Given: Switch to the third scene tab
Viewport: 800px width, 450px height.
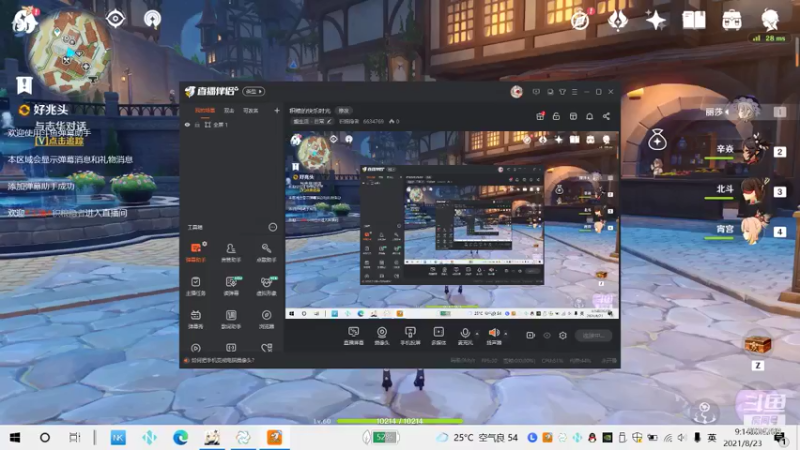Looking at the screenshot, I should pos(251,110).
